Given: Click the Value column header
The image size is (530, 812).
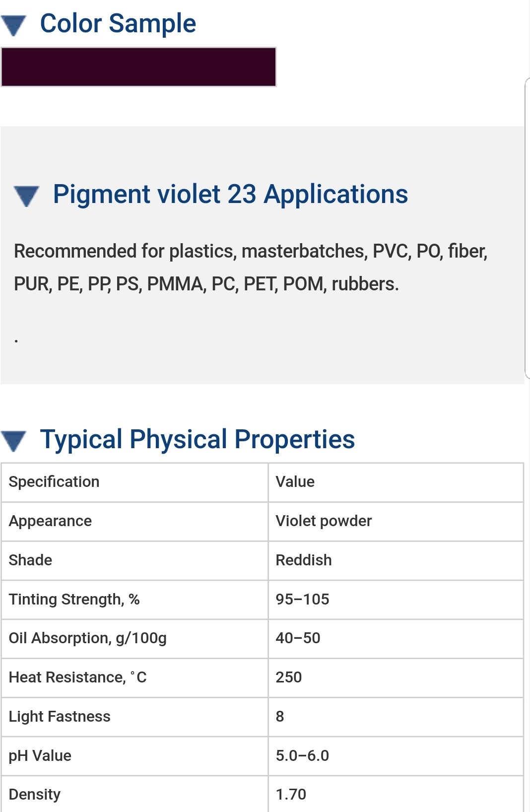Looking at the screenshot, I should [295, 482].
